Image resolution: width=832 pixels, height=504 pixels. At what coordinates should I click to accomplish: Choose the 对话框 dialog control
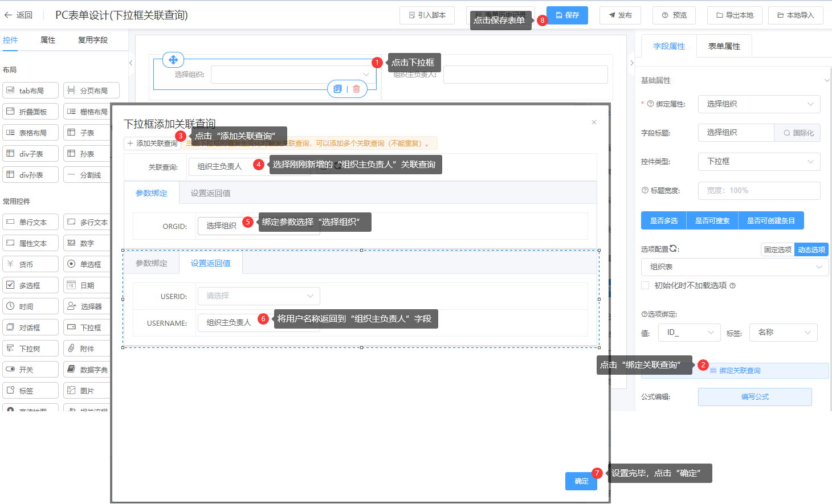(x=31, y=327)
